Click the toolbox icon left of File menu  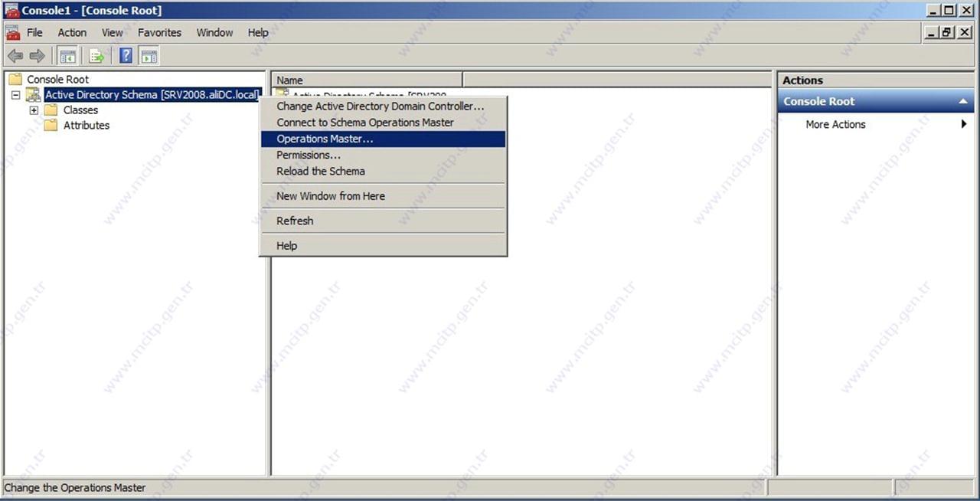(12, 33)
